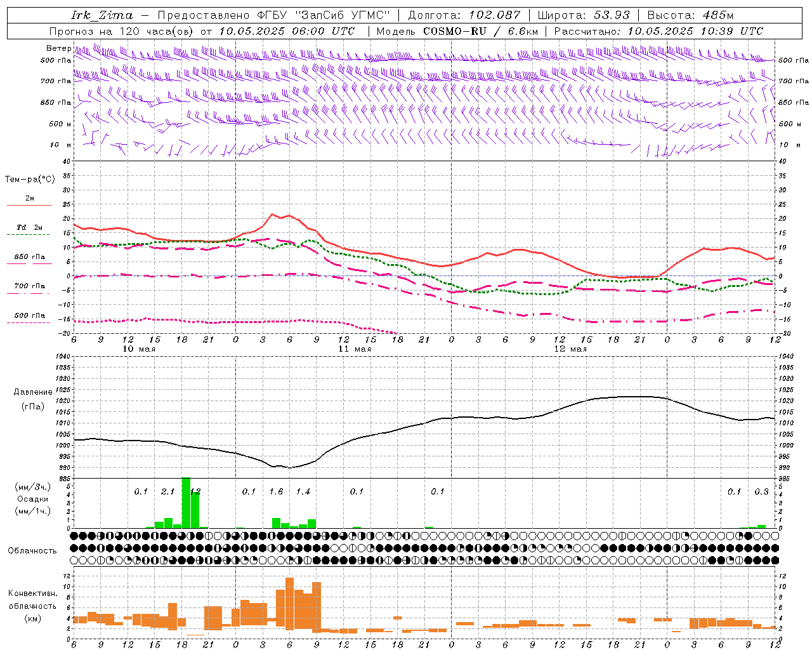
Task: Click the solid red 2м legend line sample
Action: 29,205
